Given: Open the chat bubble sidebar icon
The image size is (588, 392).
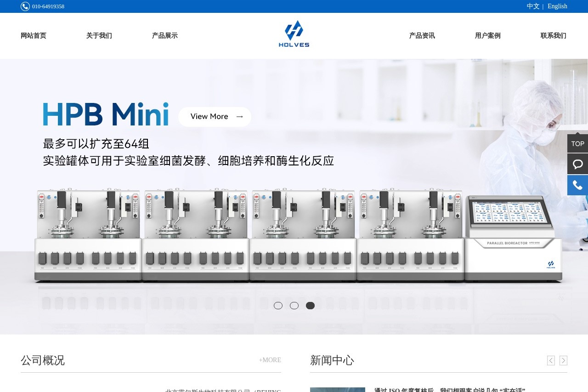Looking at the screenshot, I should (577, 164).
